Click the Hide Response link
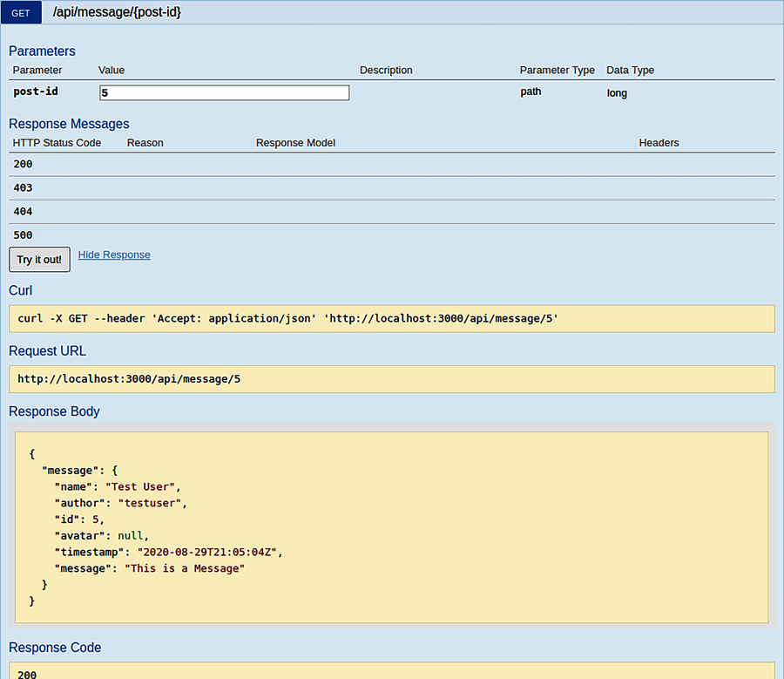Image resolution: width=784 pixels, height=679 pixels. click(114, 255)
